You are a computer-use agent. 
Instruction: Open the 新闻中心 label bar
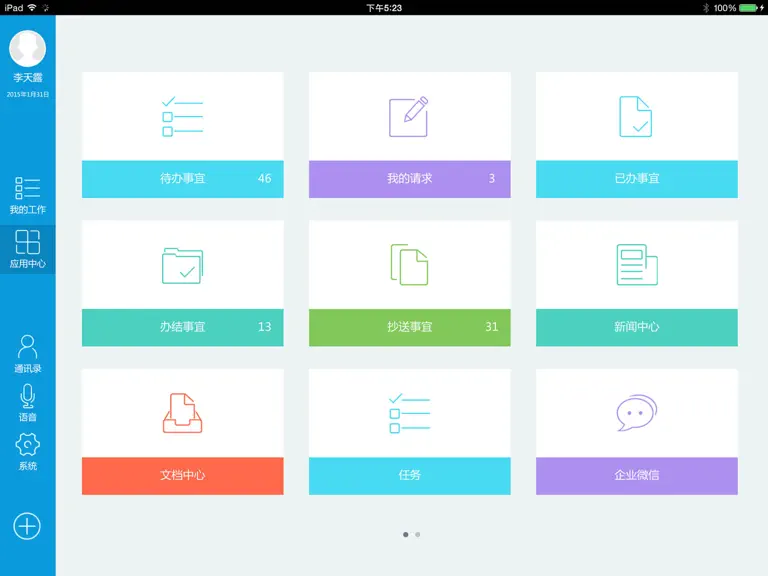pyautogui.click(x=637, y=327)
